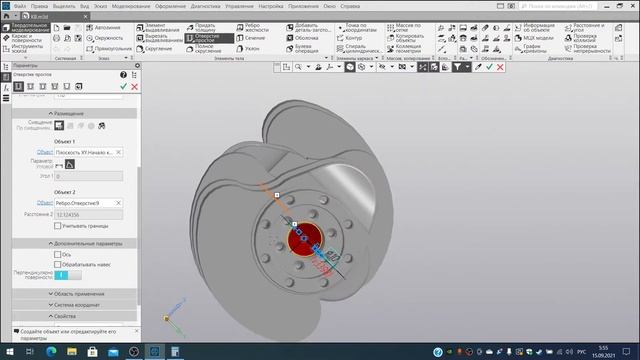Cancel operation with red X in panel
Viewport: 640px width, 360px height.
coord(134,87)
